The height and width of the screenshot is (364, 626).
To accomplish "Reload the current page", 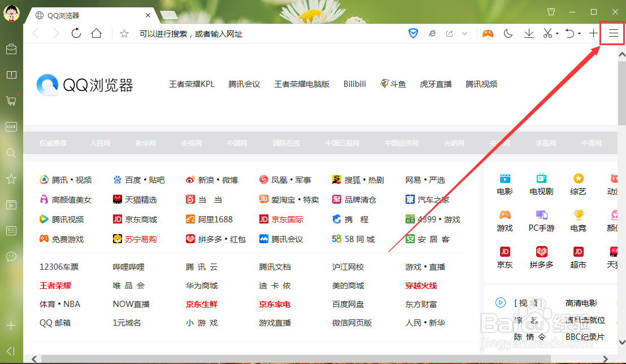I will coord(76,33).
